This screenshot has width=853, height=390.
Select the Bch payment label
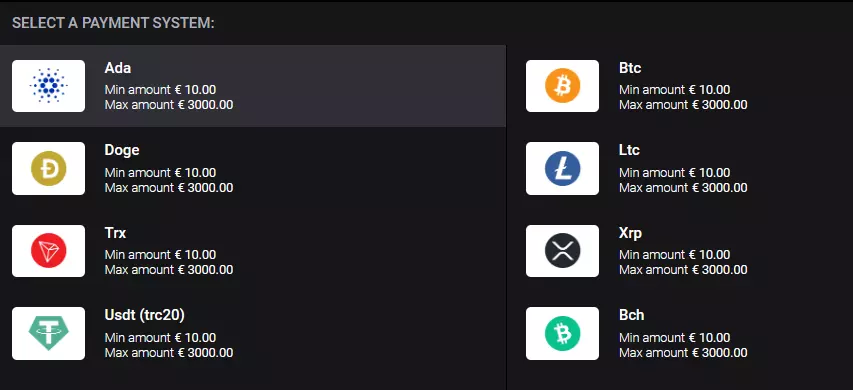(x=632, y=315)
